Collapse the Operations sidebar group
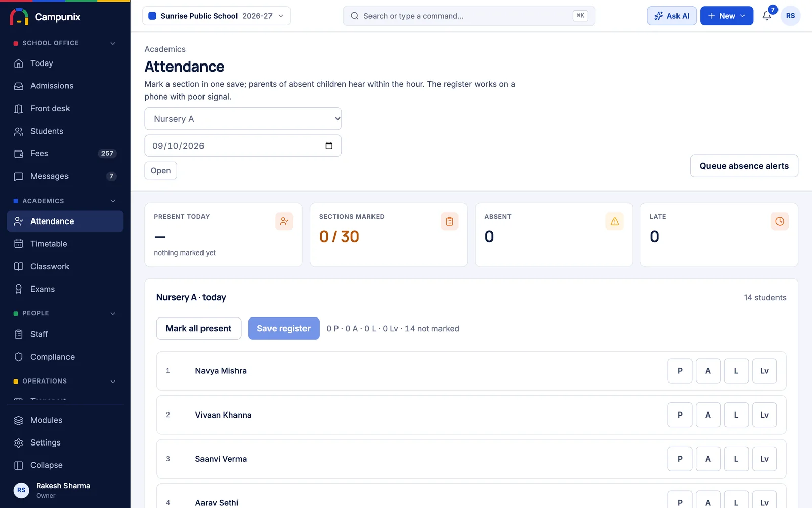The height and width of the screenshot is (508, 812). (113, 382)
